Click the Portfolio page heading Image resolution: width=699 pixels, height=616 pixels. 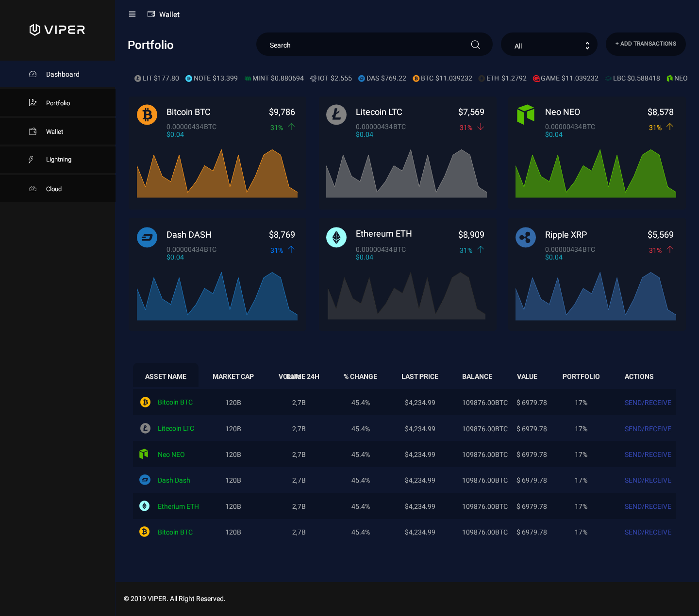point(150,45)
